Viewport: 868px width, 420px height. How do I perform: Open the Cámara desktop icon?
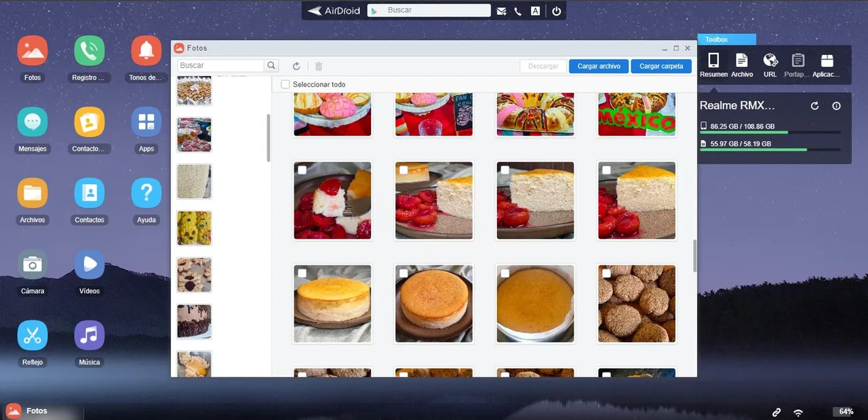click(x=33, y=265)
